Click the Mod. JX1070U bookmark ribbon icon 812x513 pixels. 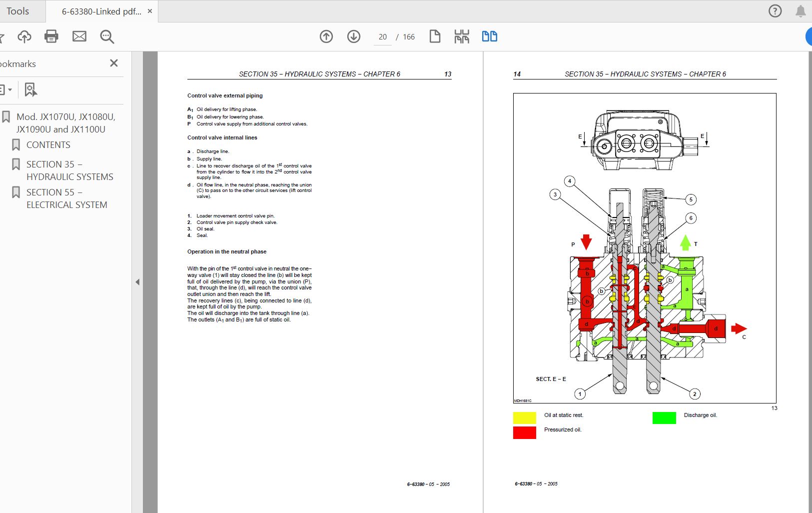pyautogui.click(x=6, y=117)
